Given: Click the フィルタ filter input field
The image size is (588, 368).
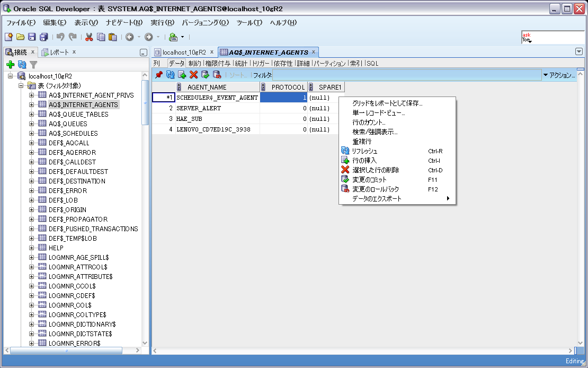Looking at the screenshot, I should [407, 75].
